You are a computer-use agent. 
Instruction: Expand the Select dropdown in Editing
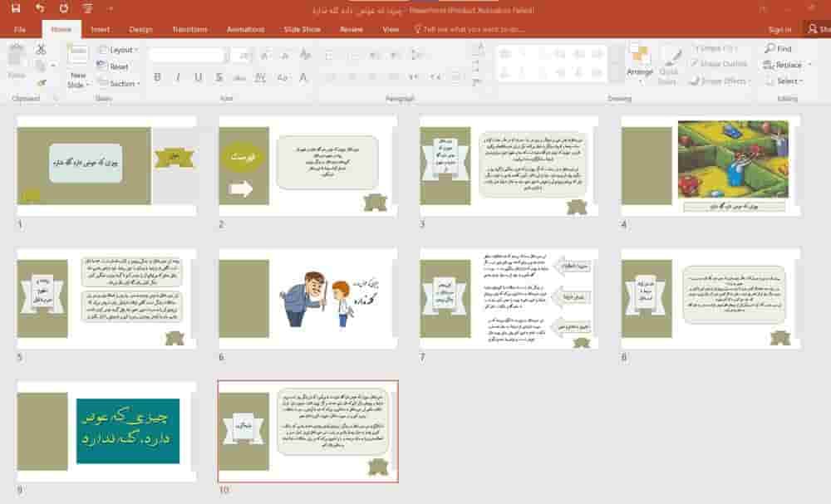(784, 81)
